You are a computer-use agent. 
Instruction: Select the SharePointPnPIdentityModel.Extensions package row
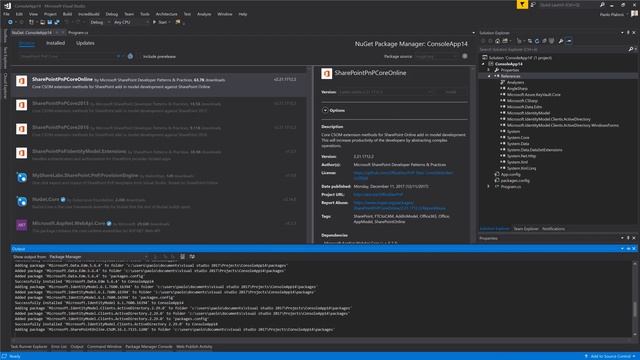coord(160,153)
